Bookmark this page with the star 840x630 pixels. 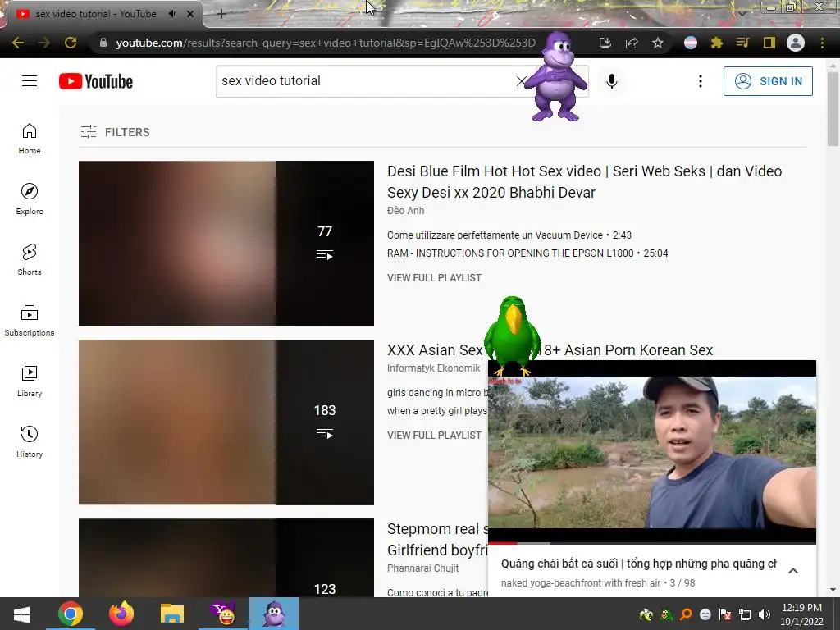(x=658, y=43)
